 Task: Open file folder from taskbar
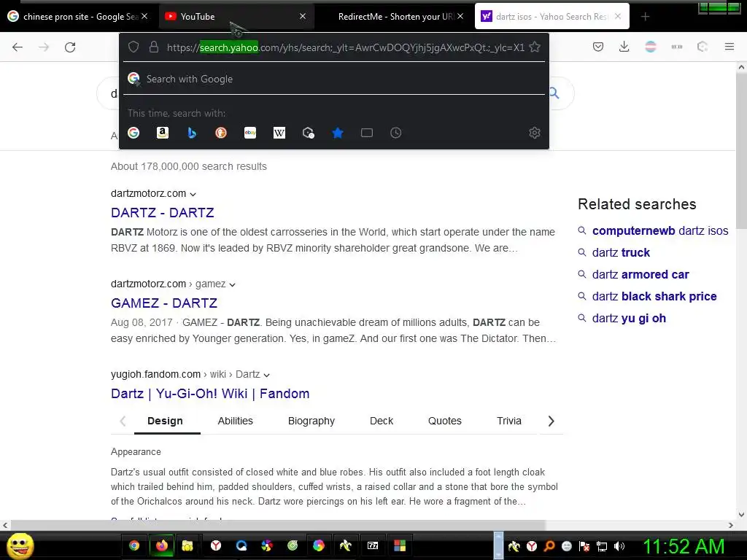187,545
